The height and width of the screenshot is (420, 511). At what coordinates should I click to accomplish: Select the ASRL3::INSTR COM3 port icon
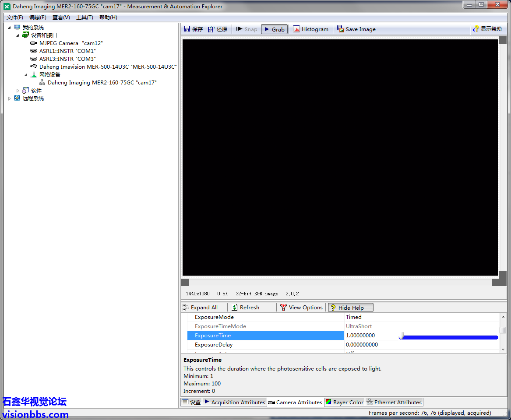coord(34,59)
